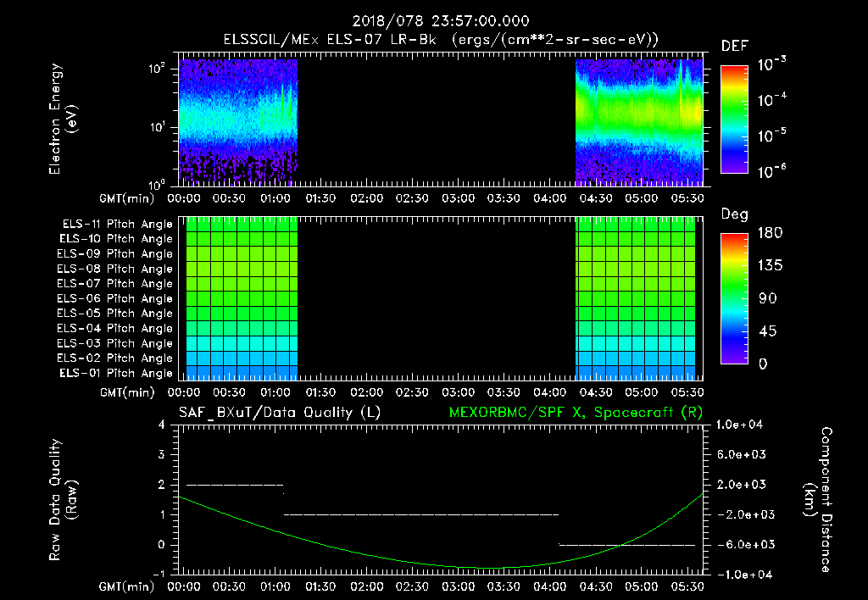The width and height of the screenshot is (868, 600).
Task: Click the data quality line at level 0
Action: point(627,545)
